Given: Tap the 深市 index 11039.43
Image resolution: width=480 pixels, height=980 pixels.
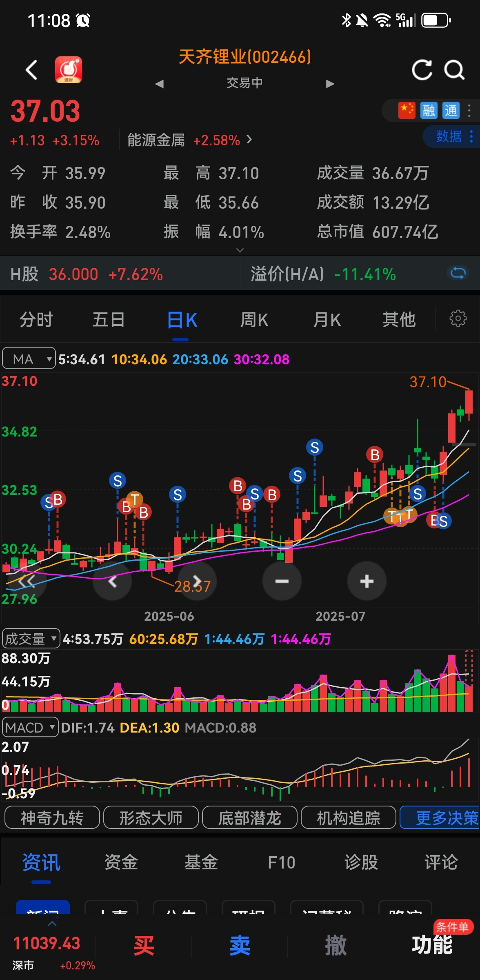Looking at the screenshot, I should click(x=47, y=943).
